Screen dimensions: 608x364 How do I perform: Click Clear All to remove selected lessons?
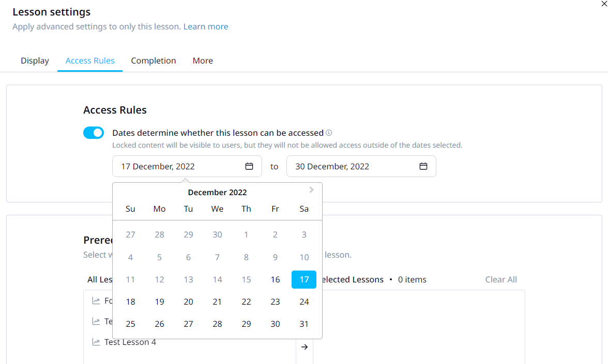pos(500,279)
